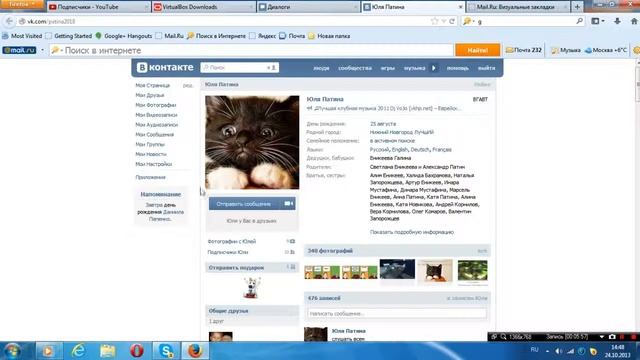The width and height of the screenshot is (640, 360).
Task: Open Мои Друзья in sidebar
Action: (x=150, y=95)
